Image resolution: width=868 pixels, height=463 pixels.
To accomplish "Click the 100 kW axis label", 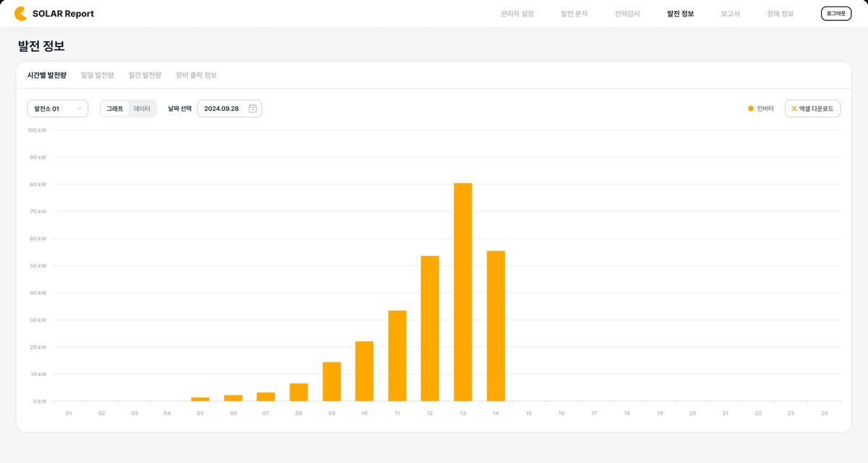I will 37,130.
